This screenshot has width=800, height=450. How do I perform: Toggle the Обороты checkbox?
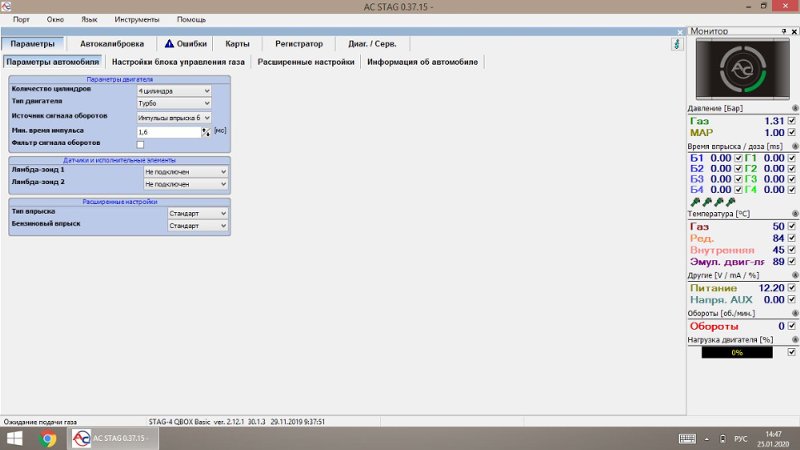[791, 326]
